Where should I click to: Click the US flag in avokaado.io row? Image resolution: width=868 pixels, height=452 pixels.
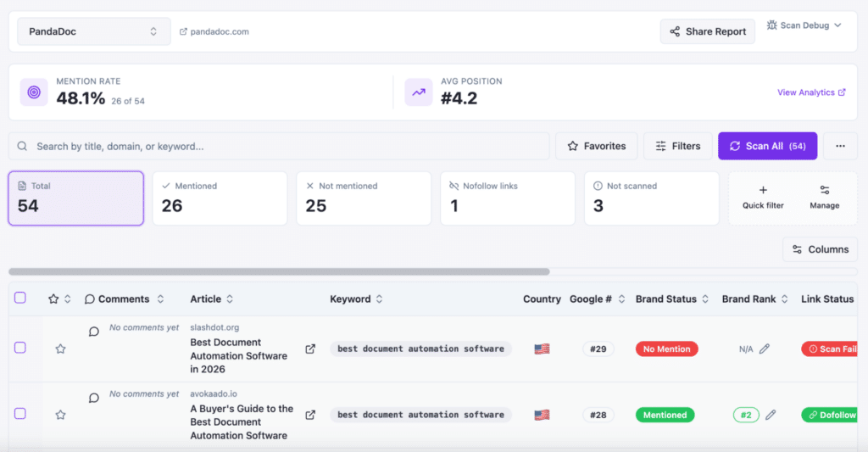tap(542, 415)
